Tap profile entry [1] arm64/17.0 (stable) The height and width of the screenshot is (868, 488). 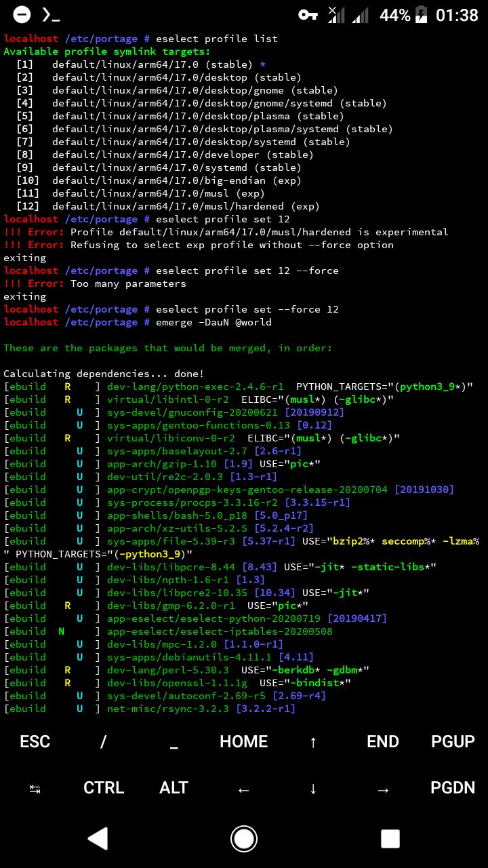(146, 64)
